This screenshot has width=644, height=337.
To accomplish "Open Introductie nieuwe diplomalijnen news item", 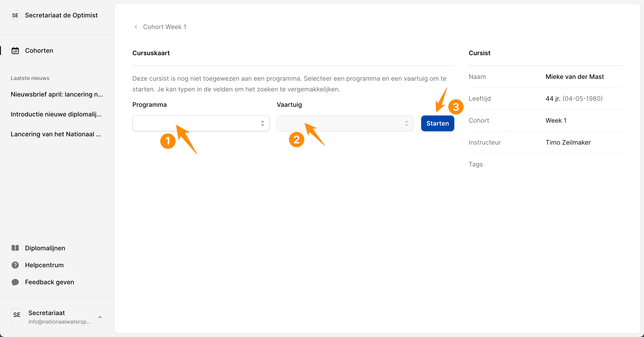I will point(56,114).
